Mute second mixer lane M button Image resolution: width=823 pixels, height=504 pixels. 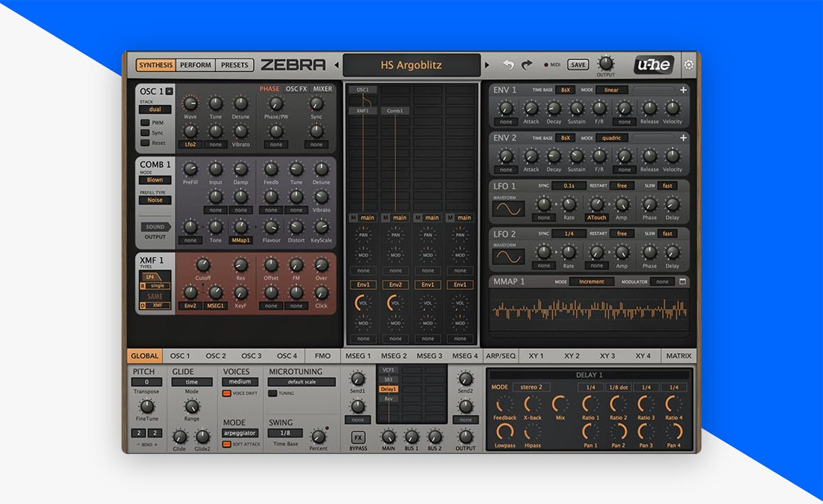pos(386,218)
